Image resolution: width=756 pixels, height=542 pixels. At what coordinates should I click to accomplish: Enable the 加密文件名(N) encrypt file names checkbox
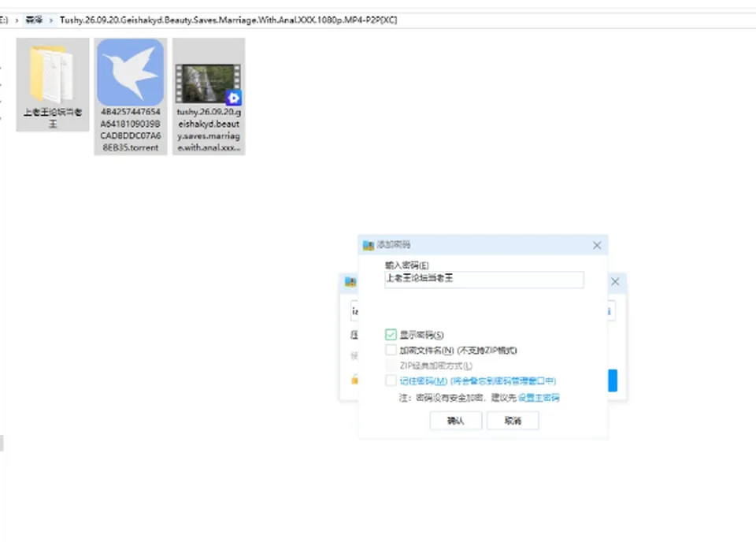[391, 350]
